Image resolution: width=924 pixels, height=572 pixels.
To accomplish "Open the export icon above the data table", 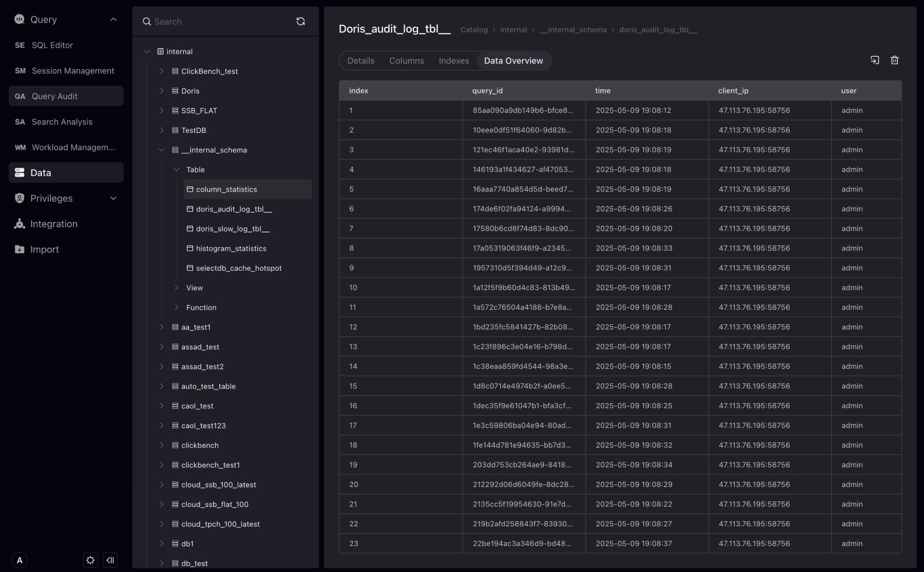I will tap(874, 60).
